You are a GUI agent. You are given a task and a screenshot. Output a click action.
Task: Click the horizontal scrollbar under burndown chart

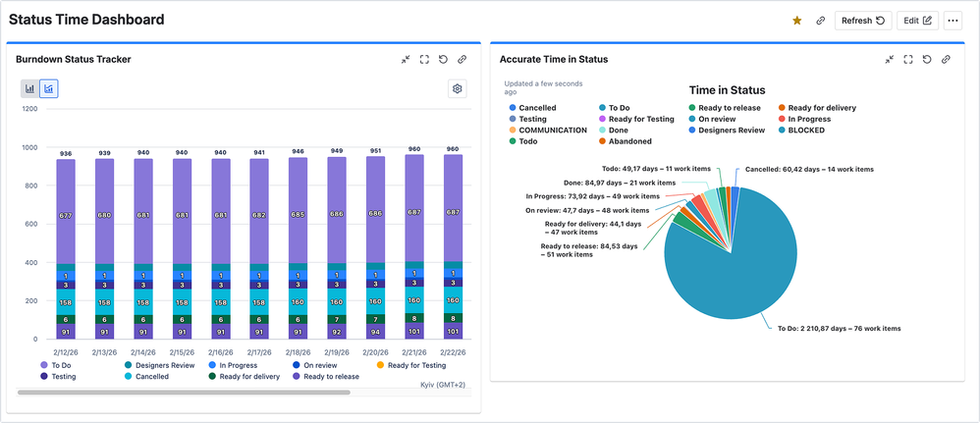pyautogui.click(x=184, y=393)
